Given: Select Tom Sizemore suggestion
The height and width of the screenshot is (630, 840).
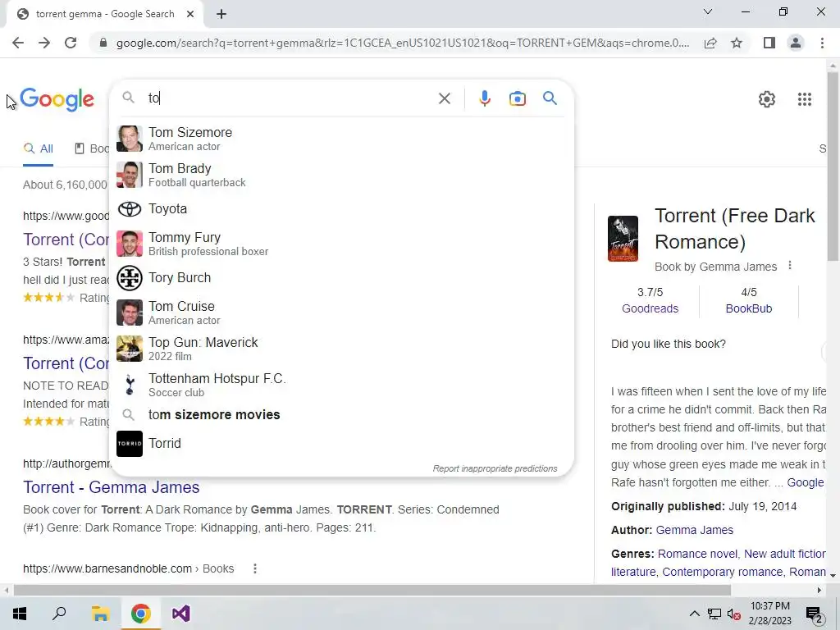Looking at the screenshot, I should 341,139.
